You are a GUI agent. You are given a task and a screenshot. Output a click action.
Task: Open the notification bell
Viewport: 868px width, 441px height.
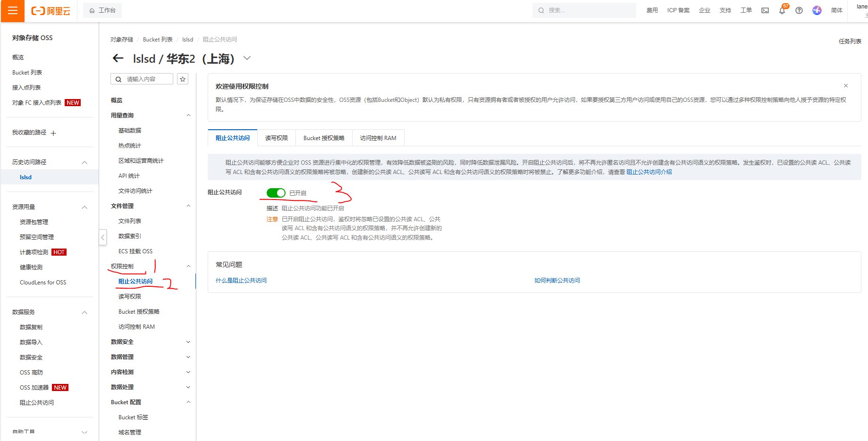782,10
